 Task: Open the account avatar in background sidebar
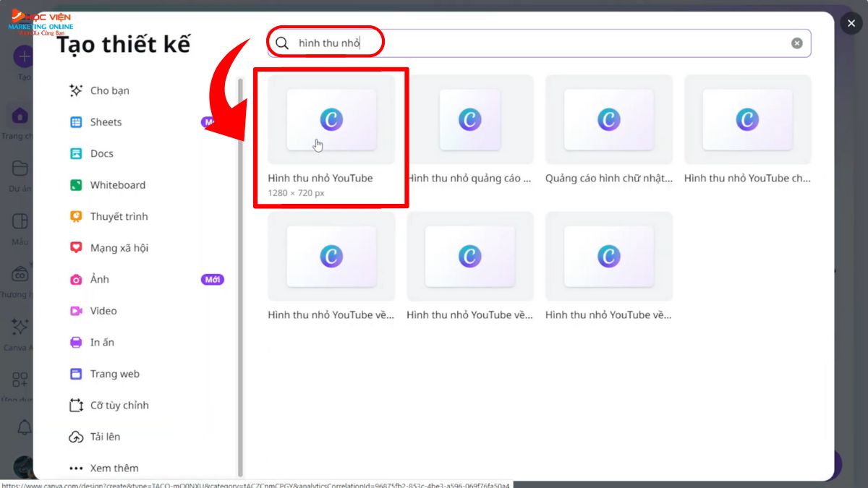[23, 466]
